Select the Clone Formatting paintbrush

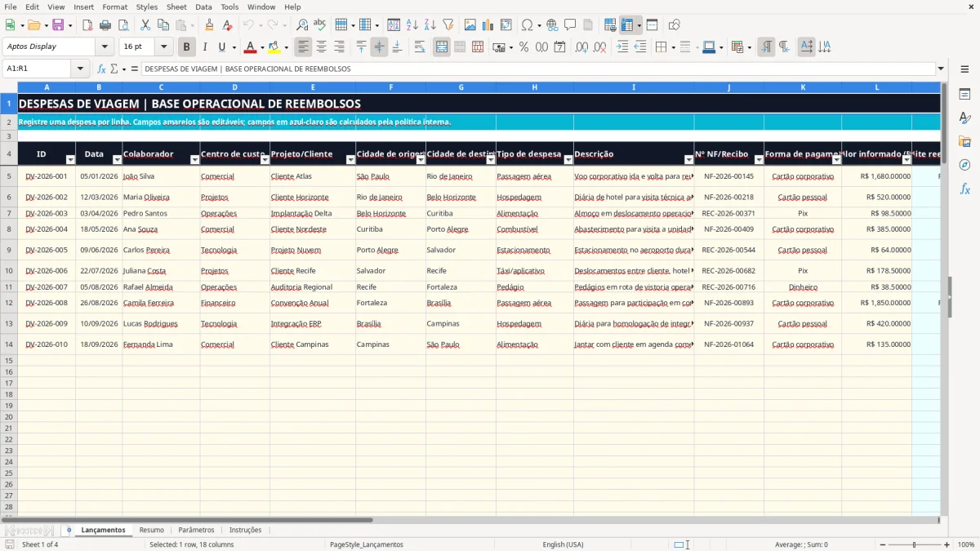click(210, 24)
